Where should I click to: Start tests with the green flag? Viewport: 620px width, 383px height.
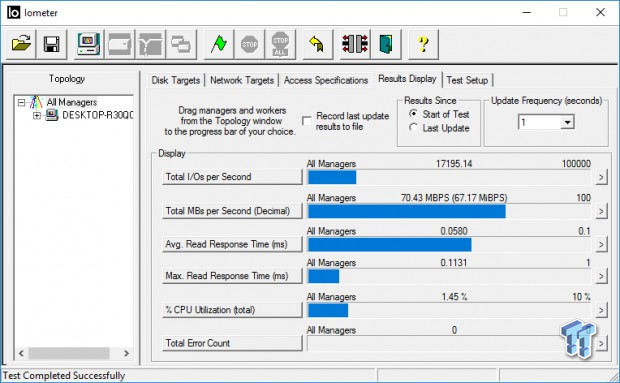coord(218,44)
